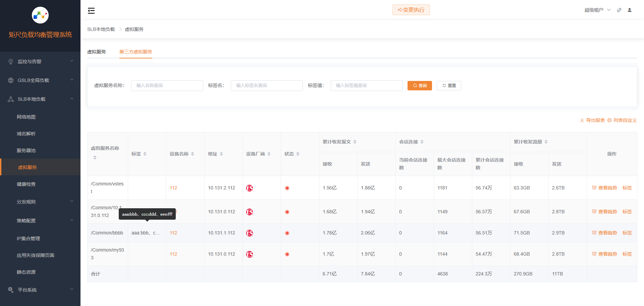This screenshot has width=644, height=306.
Task: Focus the 虚拟服务名称 input field
Action: [x=167, y=86]
